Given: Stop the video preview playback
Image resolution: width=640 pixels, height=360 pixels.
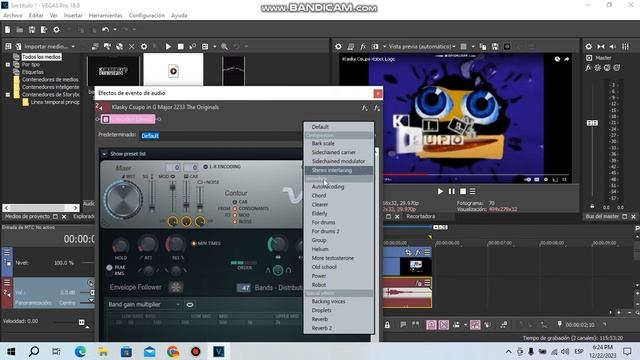Looking at the screenshot, I should tap(463, 191).
